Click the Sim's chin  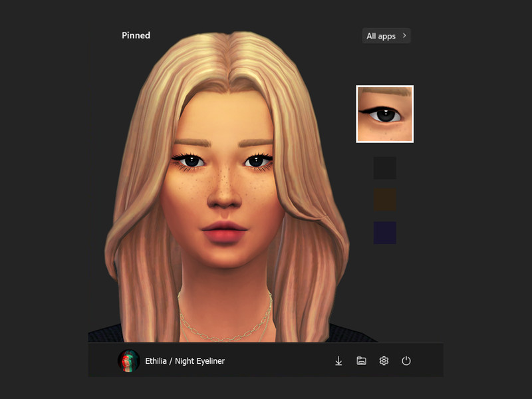pos(225,264)
